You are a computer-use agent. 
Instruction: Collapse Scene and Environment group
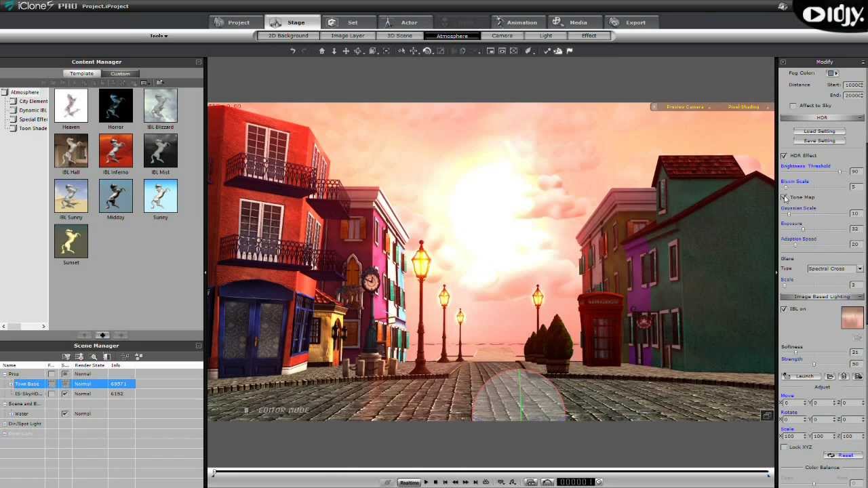[5, 404]
